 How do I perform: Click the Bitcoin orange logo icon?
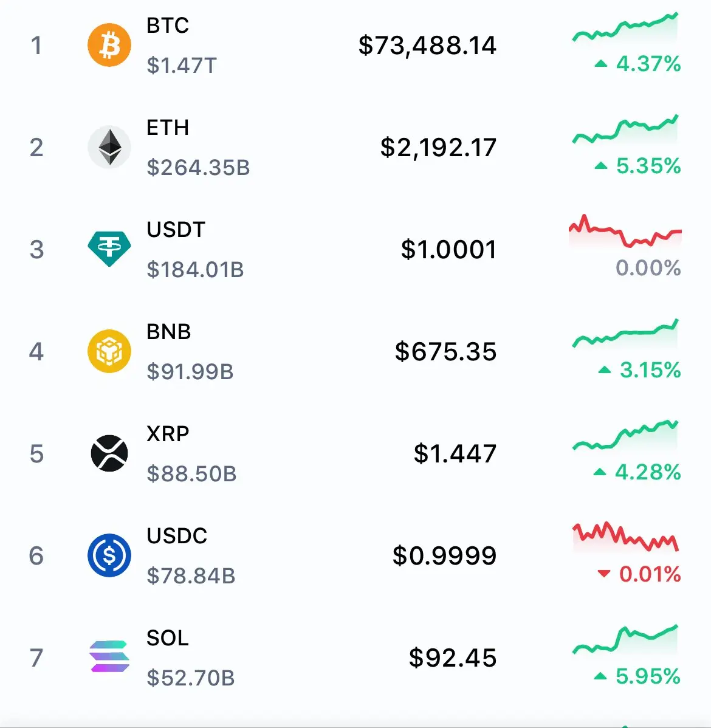point(109,45)
